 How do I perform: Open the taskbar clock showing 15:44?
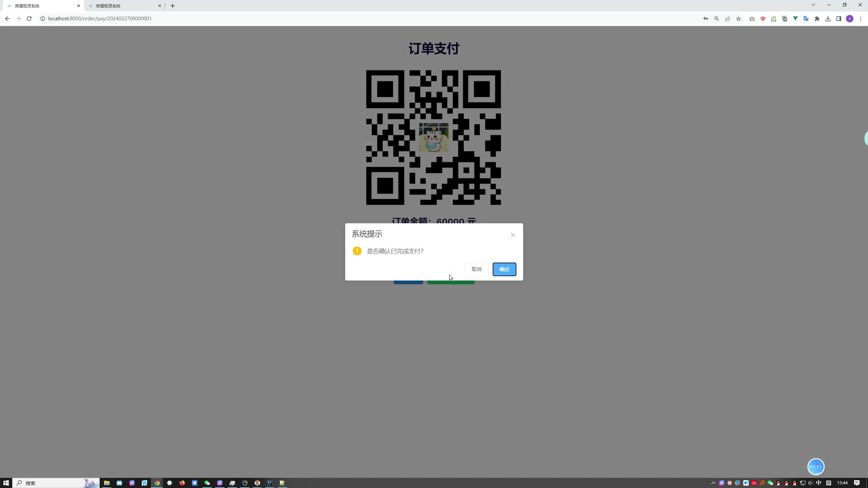pos(842,483)
